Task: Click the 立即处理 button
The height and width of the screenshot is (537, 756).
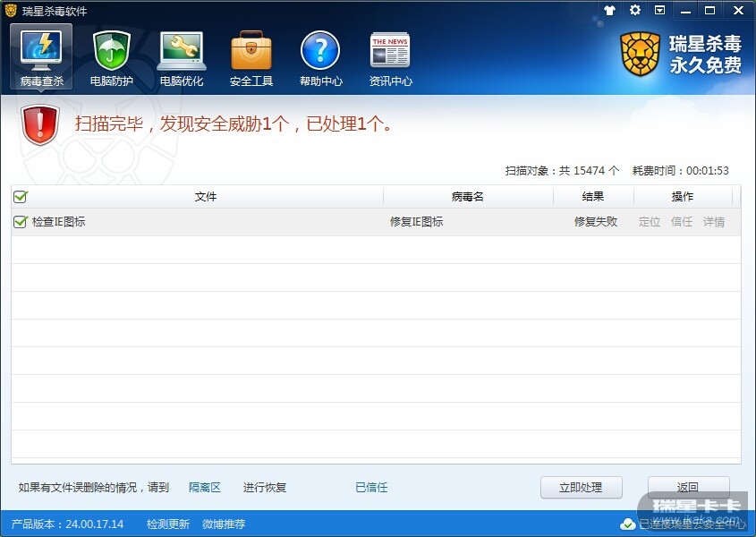Action: coord(581,487)
